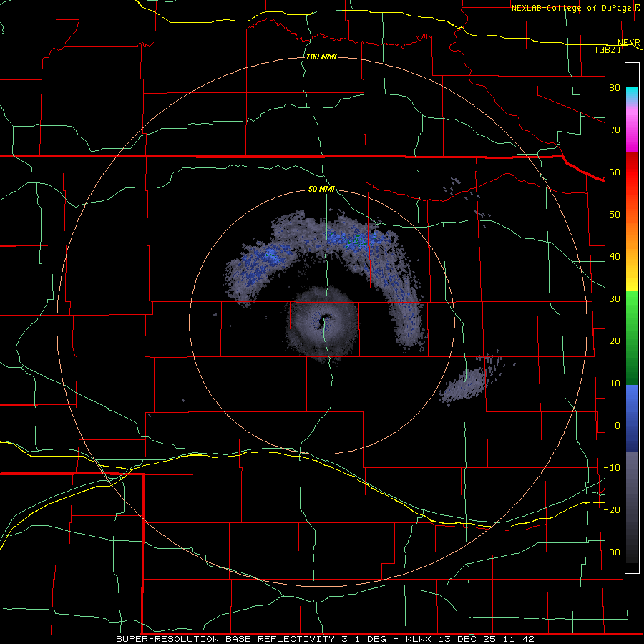
Task: Click the [dBZ] unit label
Action: click(x=608, y=49)
